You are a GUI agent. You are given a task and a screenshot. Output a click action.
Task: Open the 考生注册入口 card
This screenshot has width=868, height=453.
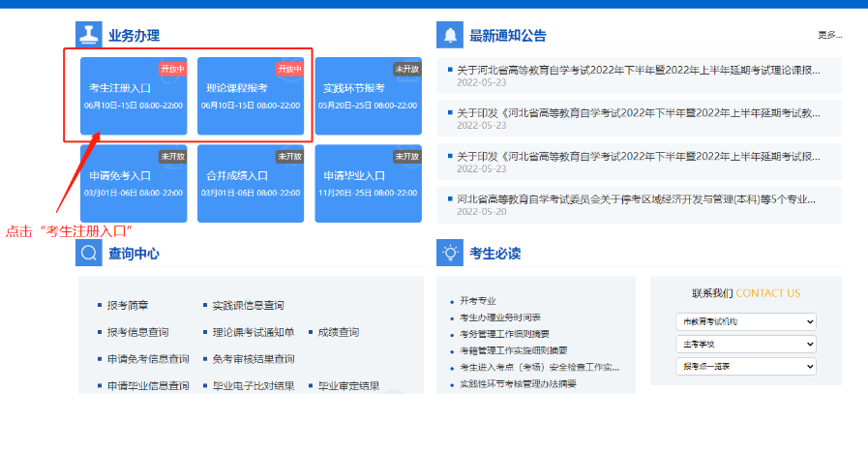(134, 96)
